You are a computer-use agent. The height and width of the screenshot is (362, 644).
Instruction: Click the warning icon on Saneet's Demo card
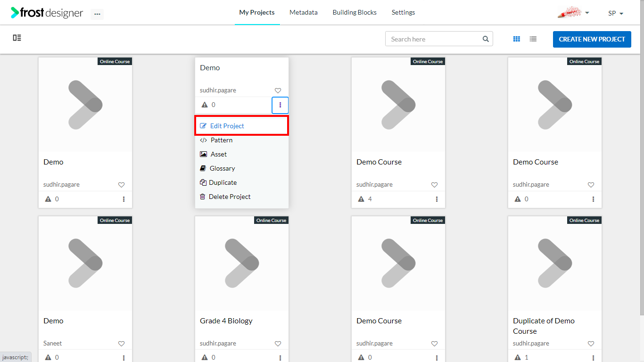click(x=48, y=358)
